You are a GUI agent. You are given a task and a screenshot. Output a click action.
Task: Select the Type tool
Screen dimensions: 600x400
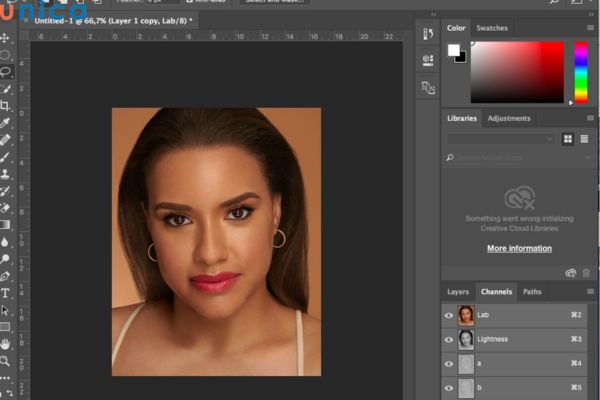6,293
